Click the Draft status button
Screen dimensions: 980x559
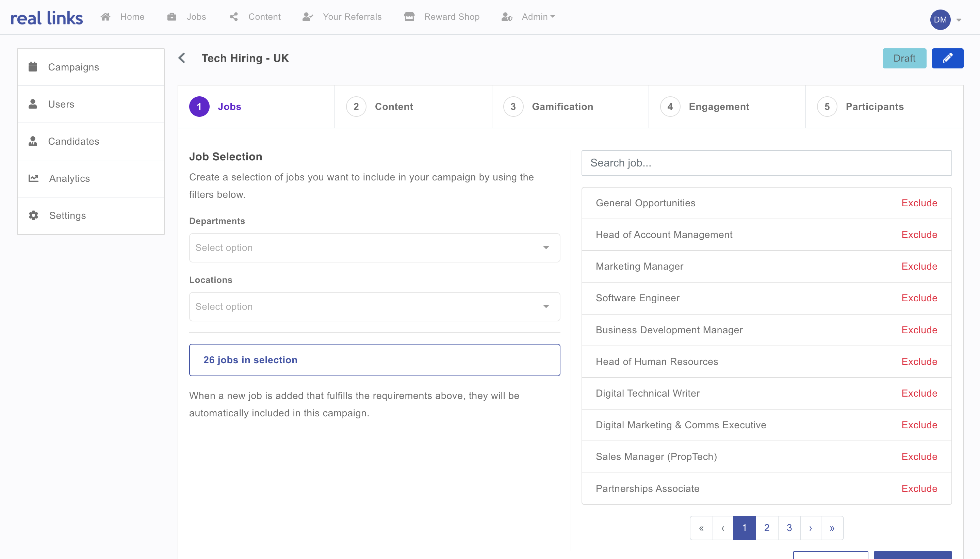pos(904,58)
